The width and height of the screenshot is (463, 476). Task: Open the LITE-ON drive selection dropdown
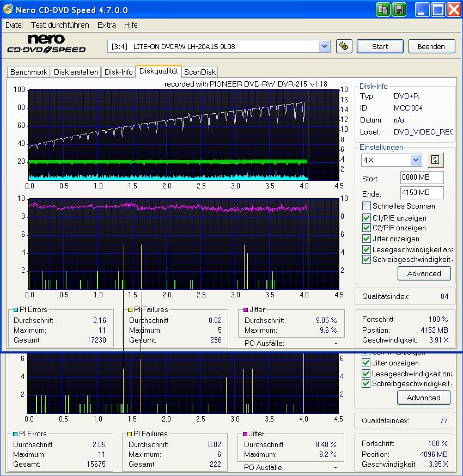point(325,46)
